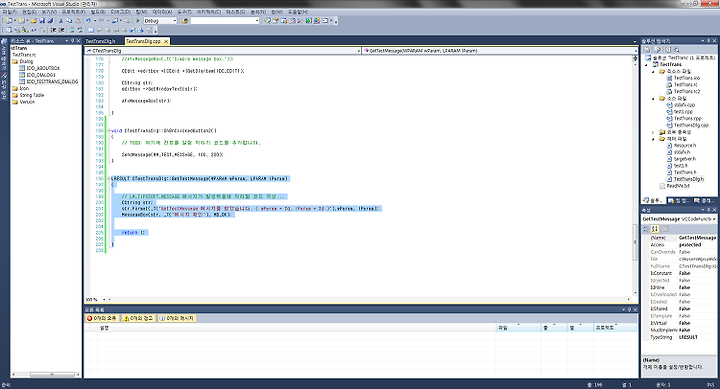Open the 디버그(D) menu
Viewport: 720px width, 389px height.
120,12
